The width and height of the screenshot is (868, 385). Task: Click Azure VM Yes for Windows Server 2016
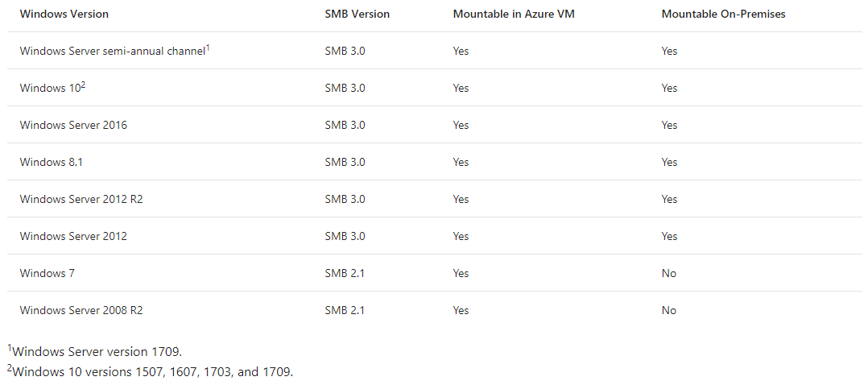pos(461,125)
